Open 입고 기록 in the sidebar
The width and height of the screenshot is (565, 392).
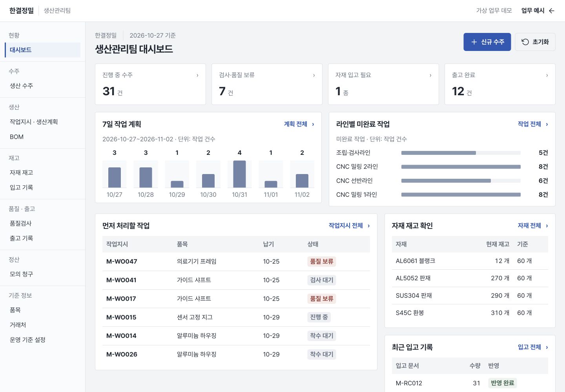click(42, 187)
